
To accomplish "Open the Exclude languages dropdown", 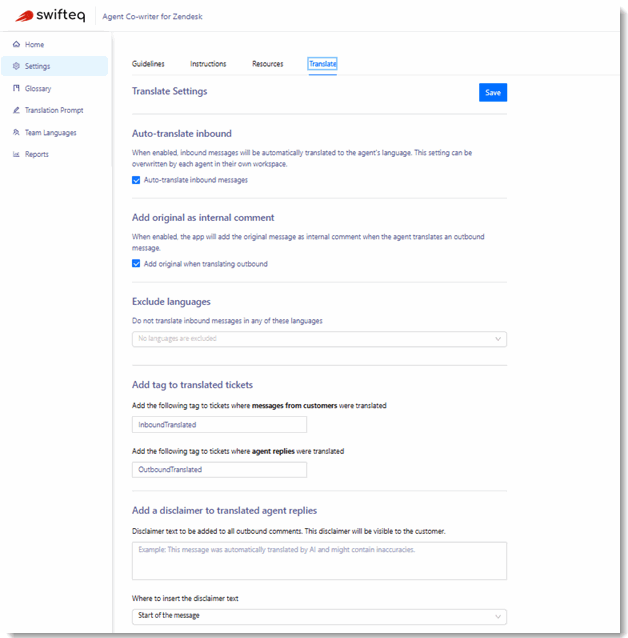I will click(319, 339).
